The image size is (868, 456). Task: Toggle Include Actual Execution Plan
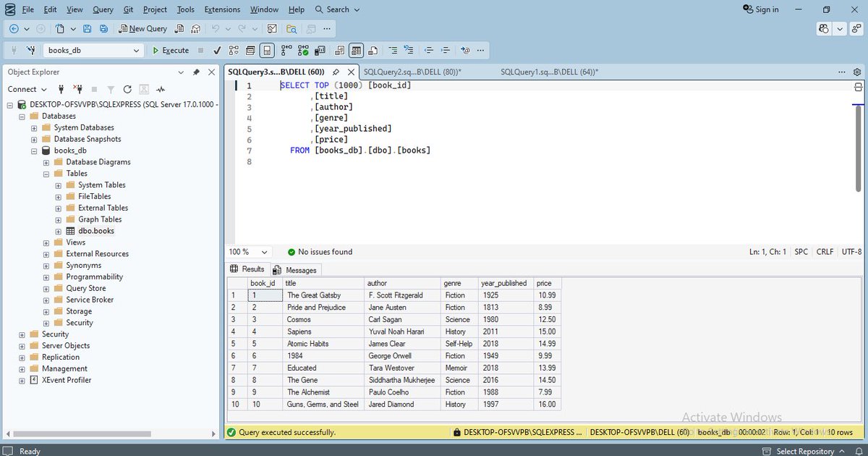click(286, 51)
